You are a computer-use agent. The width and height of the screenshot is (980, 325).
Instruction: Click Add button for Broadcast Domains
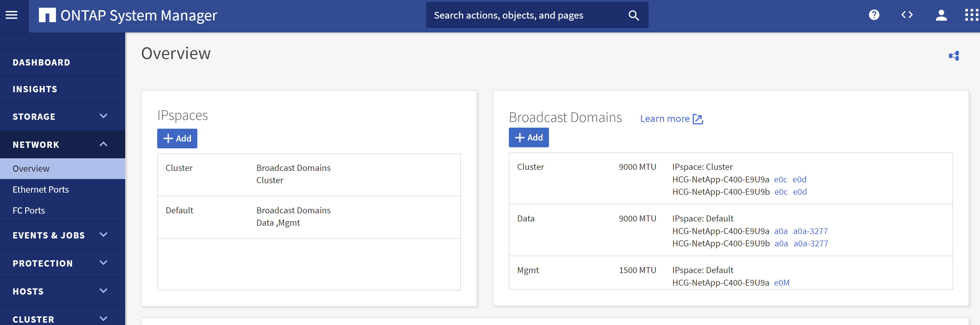(x=529, y=137)
